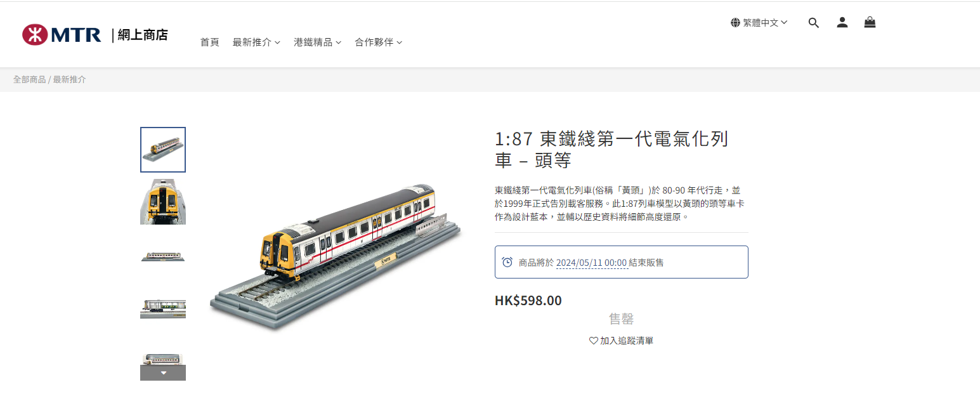Open the shopping bag cart icon
The image size is (980, 420).
870,22
